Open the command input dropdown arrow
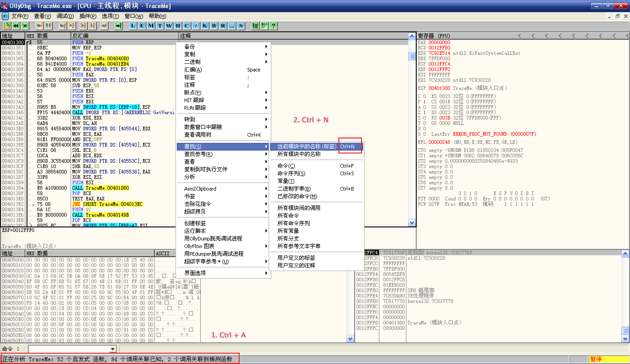630x364 pixels. coord(113,349)
